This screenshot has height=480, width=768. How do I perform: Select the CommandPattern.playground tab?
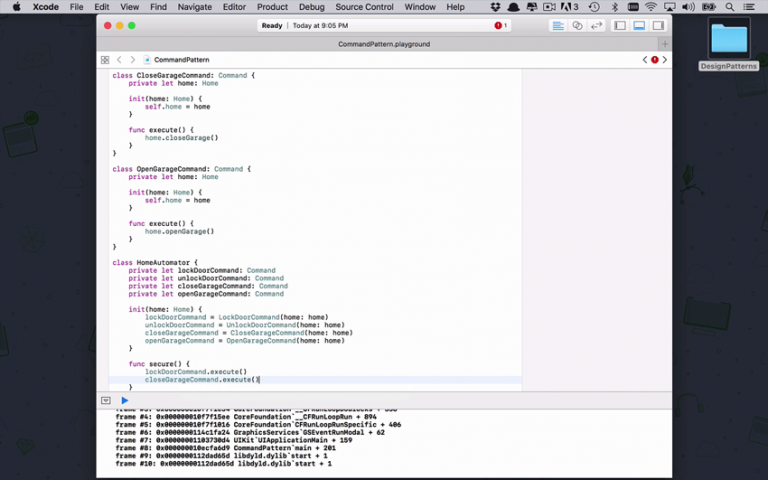tap(384, 44)
